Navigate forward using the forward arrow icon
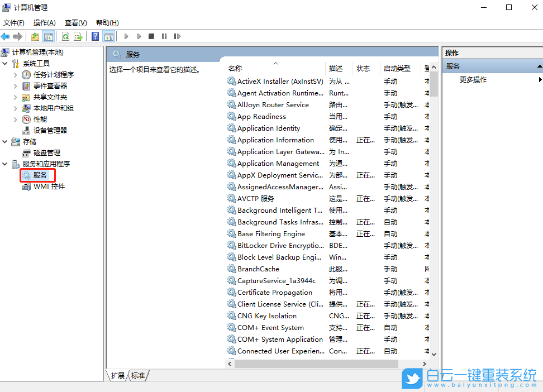 [17, 36]
